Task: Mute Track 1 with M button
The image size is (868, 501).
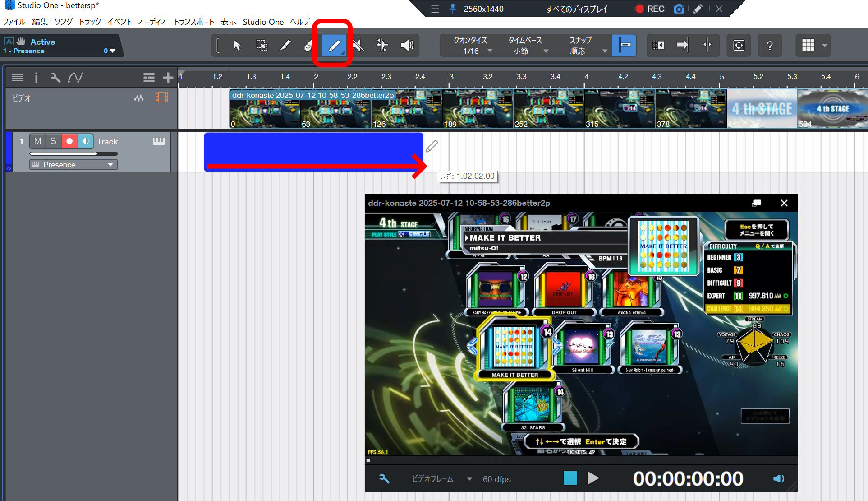Action: tap(37, 141)
